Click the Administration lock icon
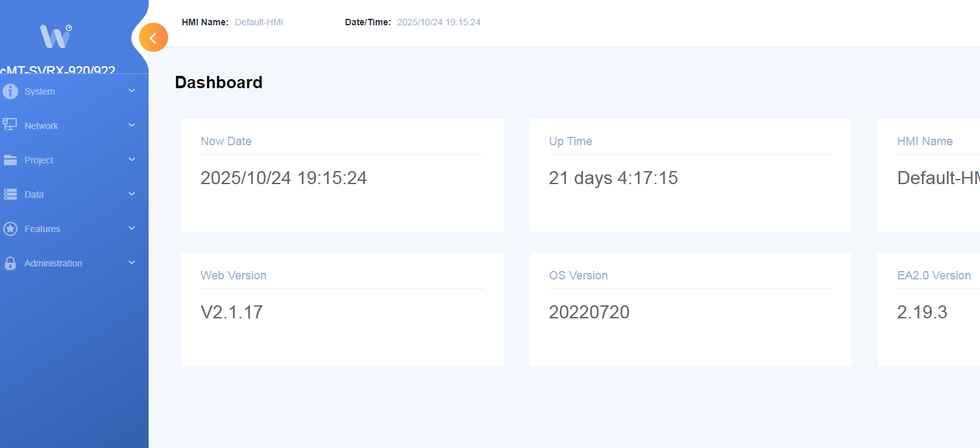Screen dimensions: 980x448 click(10, 263)
